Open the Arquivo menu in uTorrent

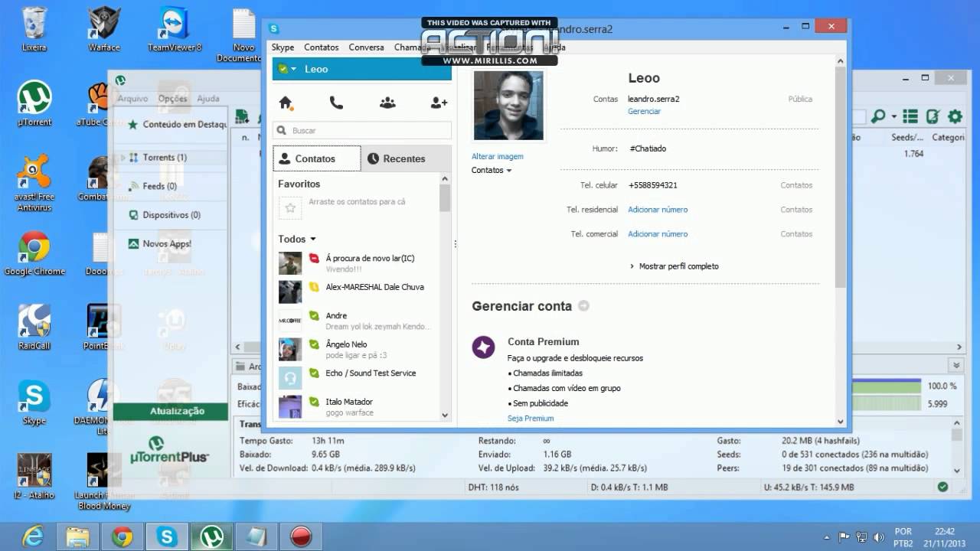(x=132, y=99)
